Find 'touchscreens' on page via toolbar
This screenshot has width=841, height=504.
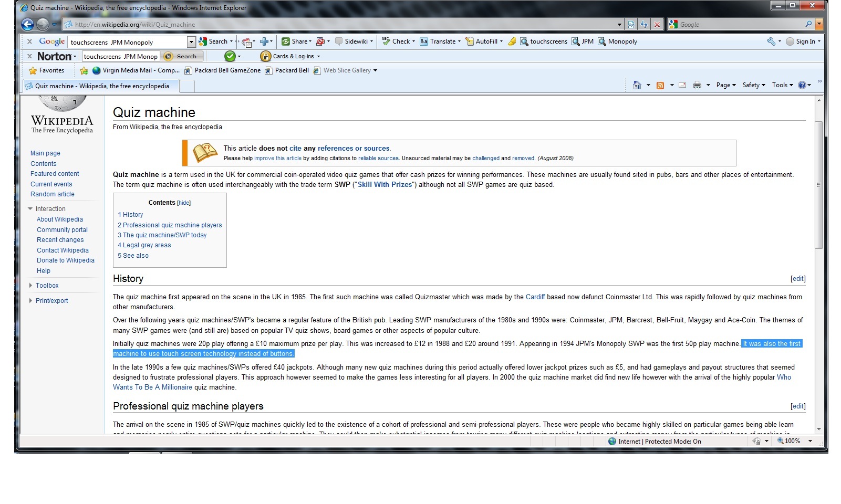(544, 41)
